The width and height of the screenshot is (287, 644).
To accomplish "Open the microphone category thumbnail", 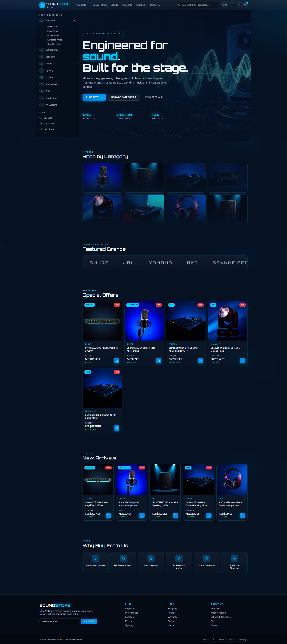I will click(103, 178).
